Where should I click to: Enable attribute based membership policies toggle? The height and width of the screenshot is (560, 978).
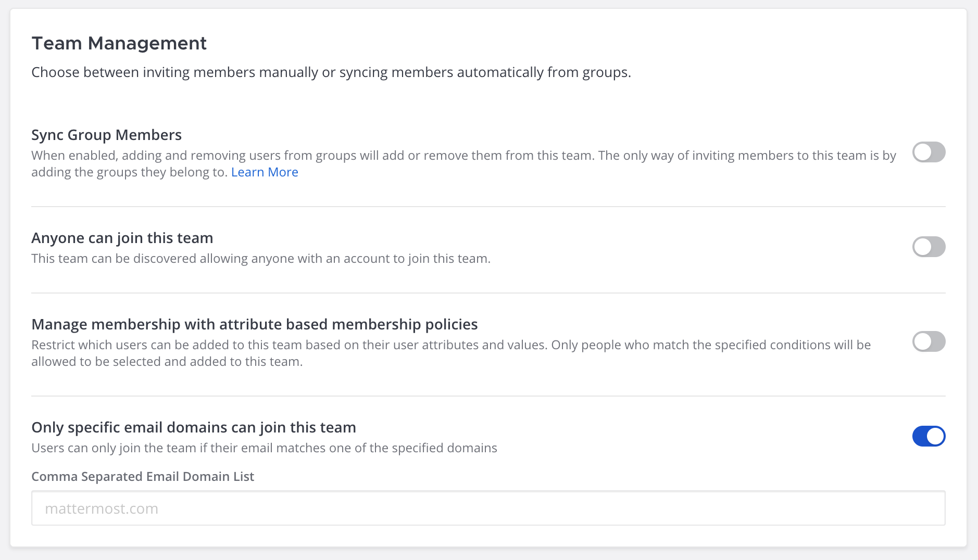pyautogui.click(x=929, y=341)
